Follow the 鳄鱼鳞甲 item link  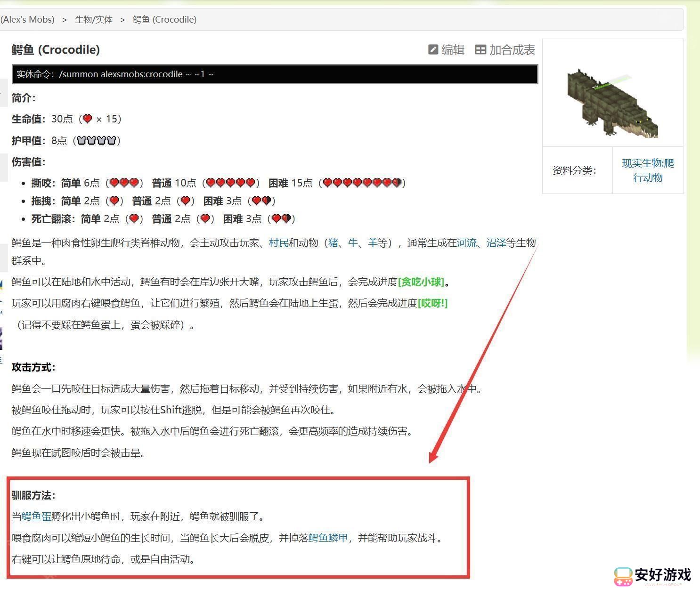pyautogui.click(x=328, y=538)
